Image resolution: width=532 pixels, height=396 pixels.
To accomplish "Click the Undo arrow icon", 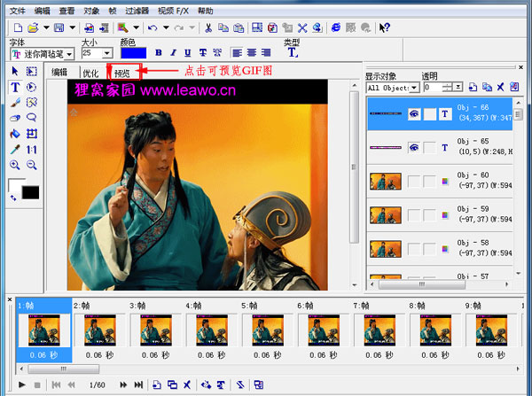I will (x=153, y=27).
